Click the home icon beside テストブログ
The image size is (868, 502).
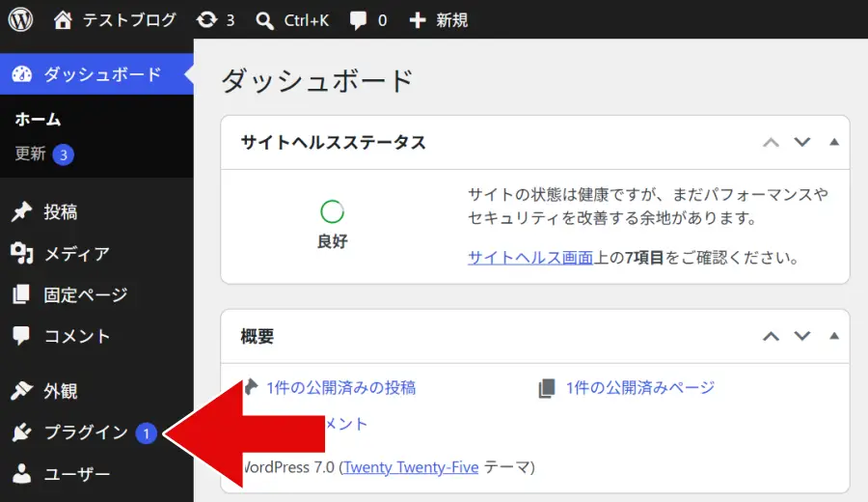pyautogui.click(x=63, y=20)
